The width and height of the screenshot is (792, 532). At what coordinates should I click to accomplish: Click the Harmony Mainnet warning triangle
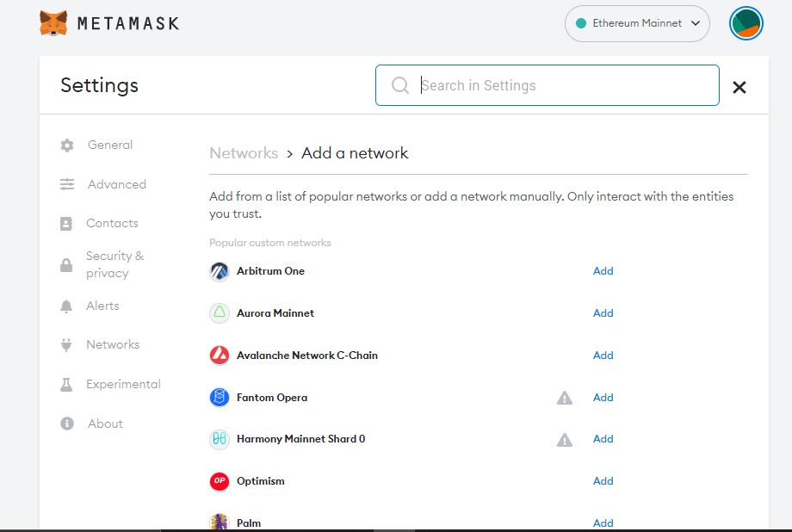coord(564,440)
